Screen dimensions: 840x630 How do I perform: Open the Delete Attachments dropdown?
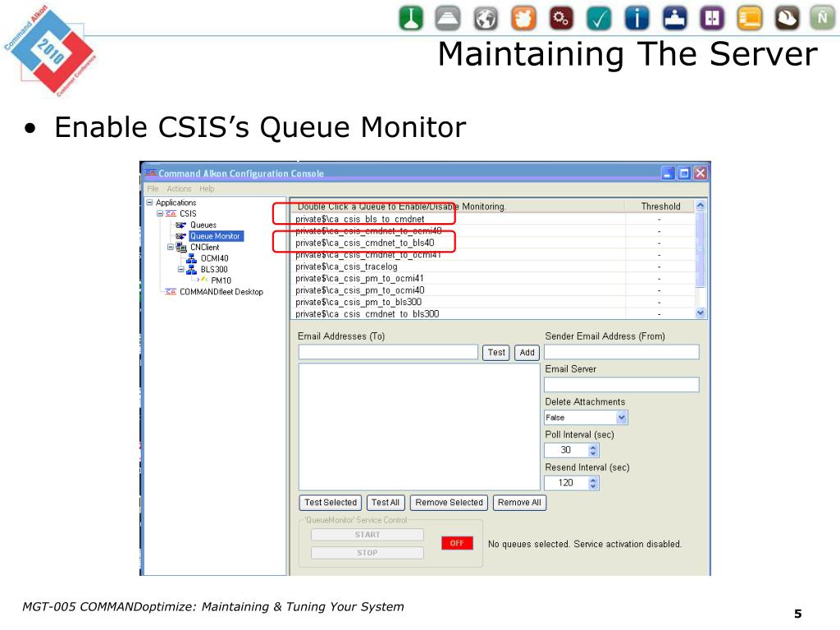point(621,418)
